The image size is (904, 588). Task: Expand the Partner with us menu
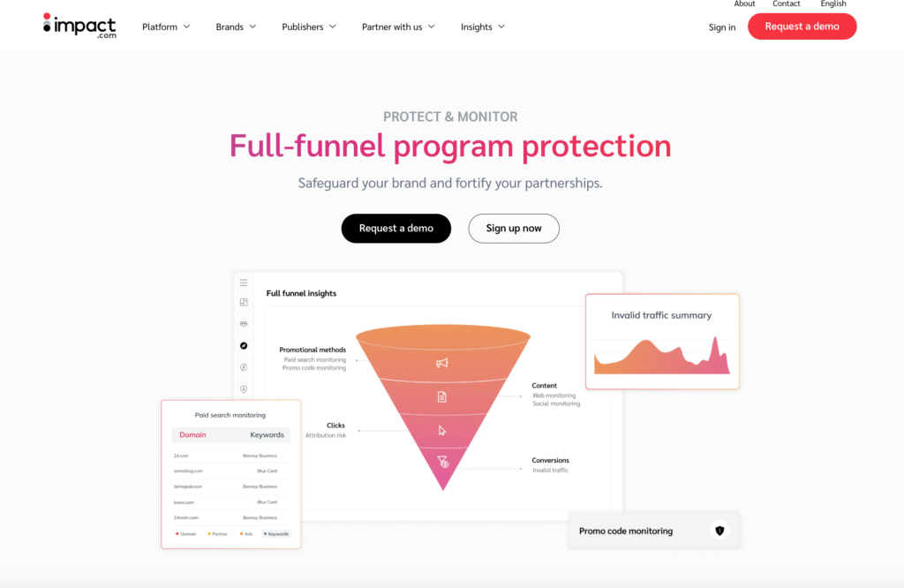[x=398, y=26]
